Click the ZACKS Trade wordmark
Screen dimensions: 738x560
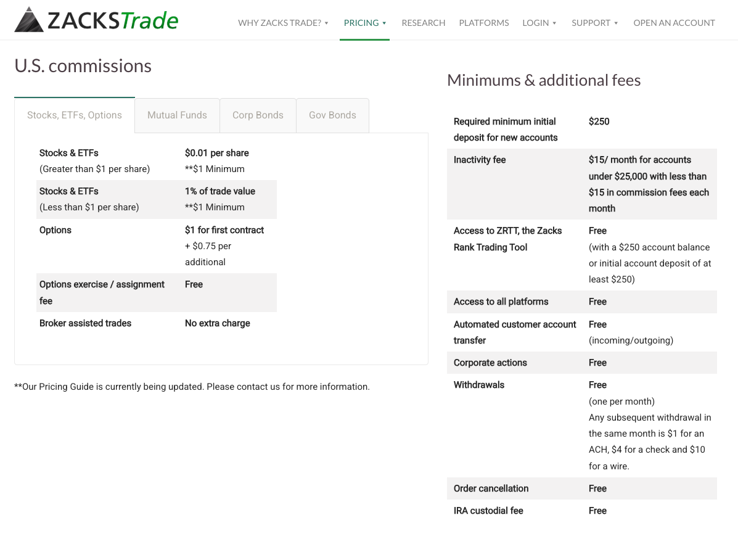point(113,21)
